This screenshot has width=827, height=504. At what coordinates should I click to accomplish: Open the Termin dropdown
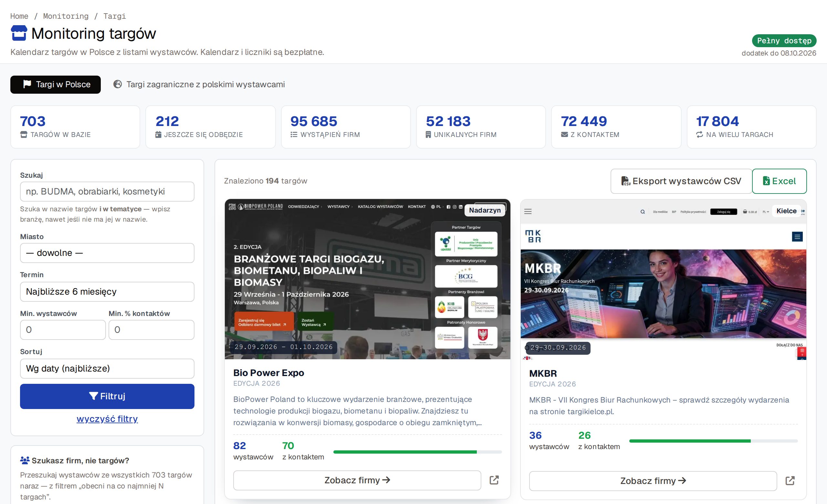[107, 292]
